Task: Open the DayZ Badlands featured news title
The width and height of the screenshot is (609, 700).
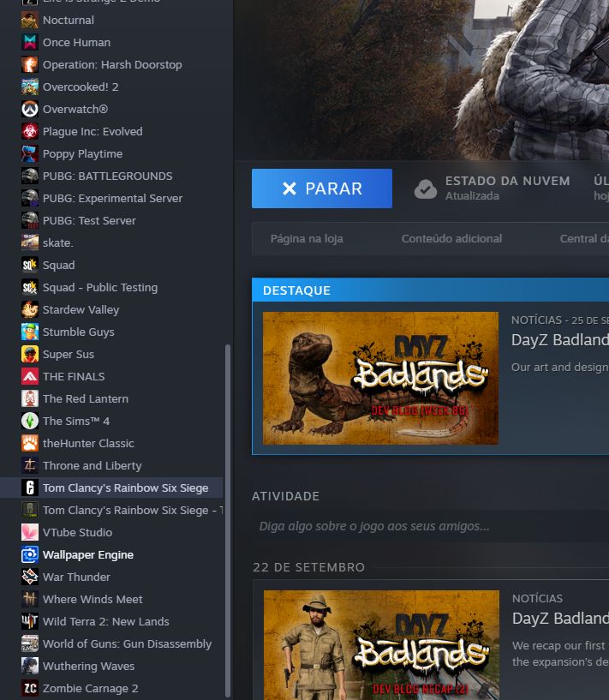Action: tap(560, 340)
